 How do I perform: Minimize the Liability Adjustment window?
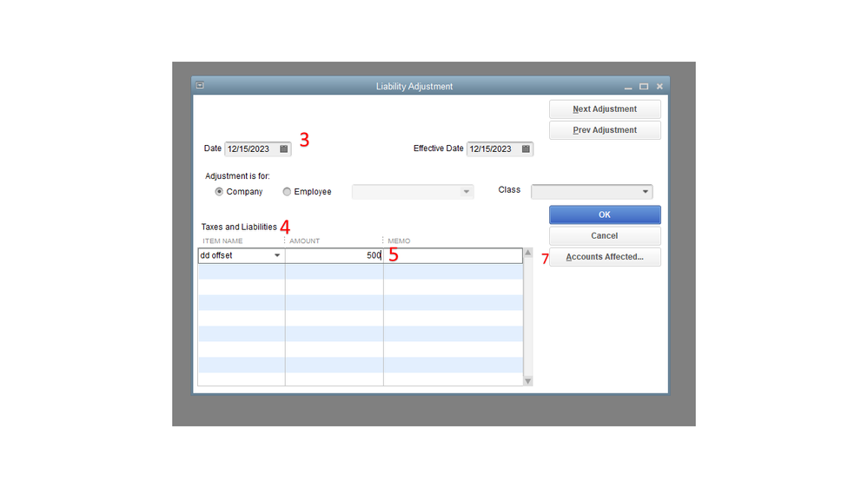pyautogui.click(x=627, y=87)
